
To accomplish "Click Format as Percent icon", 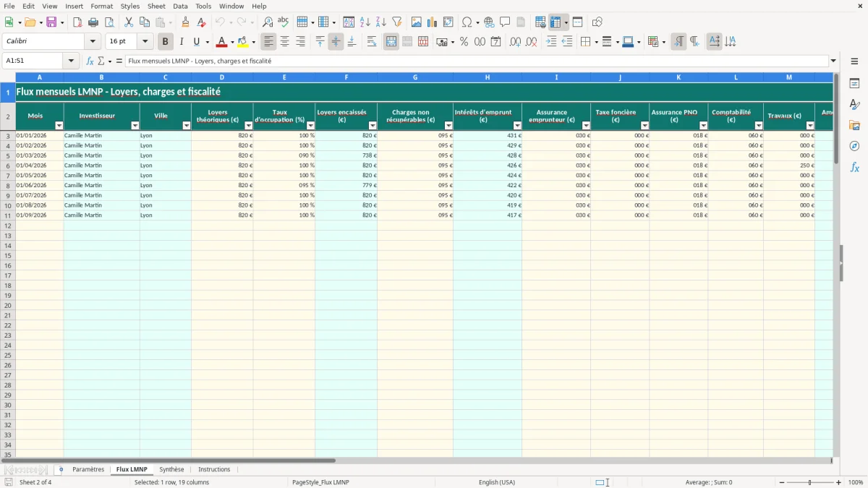I will click(464, 42).
